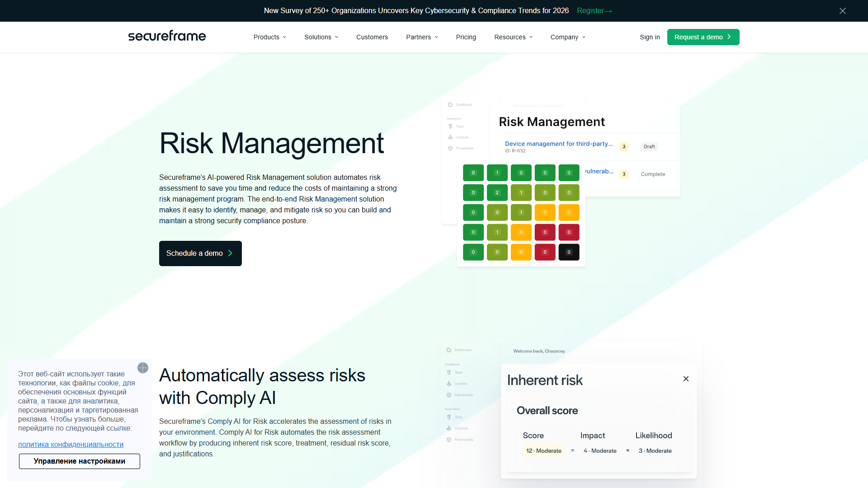Click the ID: R-032 label
The width and height of the screenshot is (868, 488).
[x=515, y=151]
